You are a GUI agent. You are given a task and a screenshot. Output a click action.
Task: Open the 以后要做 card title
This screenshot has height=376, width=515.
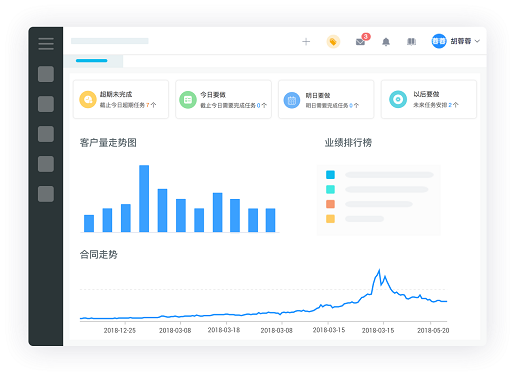click(x=426, y=94)
